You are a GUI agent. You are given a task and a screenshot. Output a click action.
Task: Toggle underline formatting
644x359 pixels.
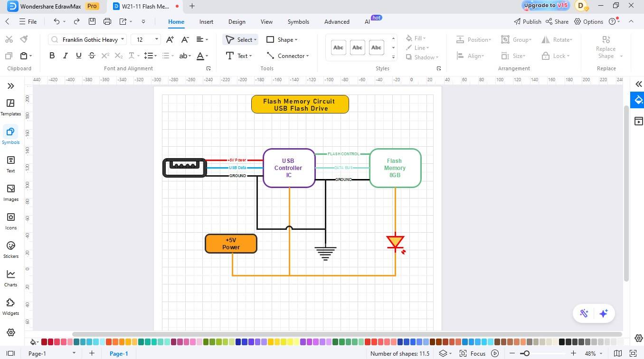(78, 56)
